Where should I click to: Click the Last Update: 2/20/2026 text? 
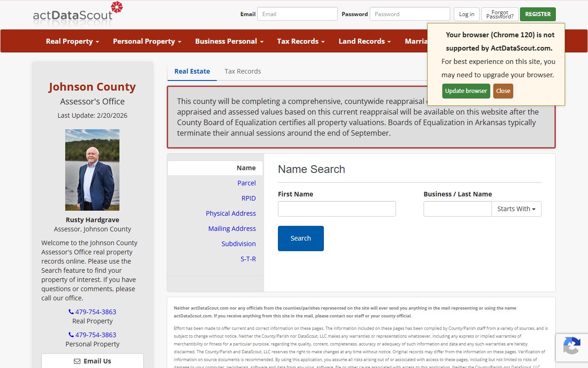point(92,115)
